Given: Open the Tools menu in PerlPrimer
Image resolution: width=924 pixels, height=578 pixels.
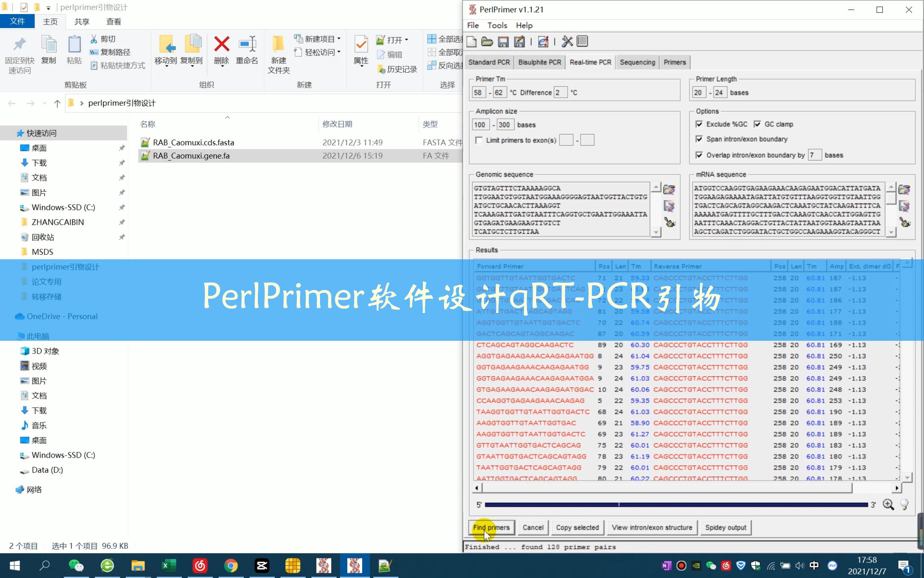Looking at the screenshot, I should click(497, 25).
